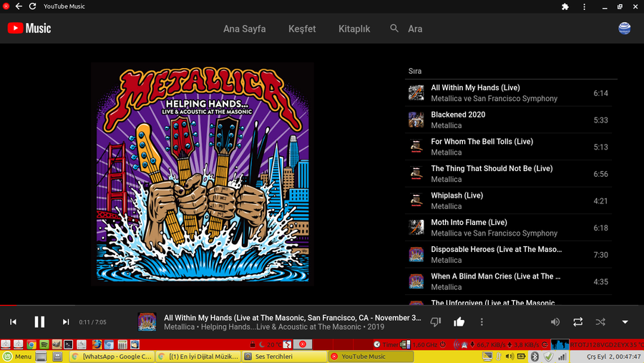Open player bar three-dot options

coord(482,322)
